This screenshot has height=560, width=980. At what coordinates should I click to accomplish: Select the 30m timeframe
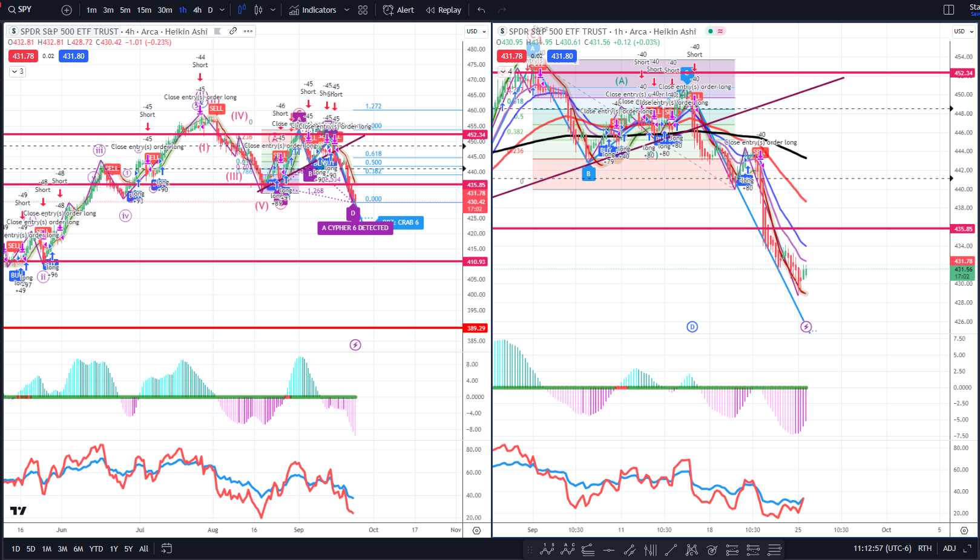coord(165,10)
